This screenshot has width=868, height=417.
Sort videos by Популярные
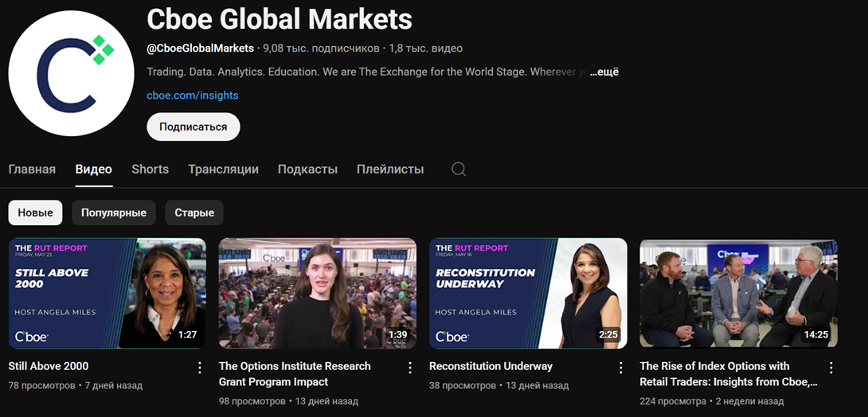click(114, 212)
